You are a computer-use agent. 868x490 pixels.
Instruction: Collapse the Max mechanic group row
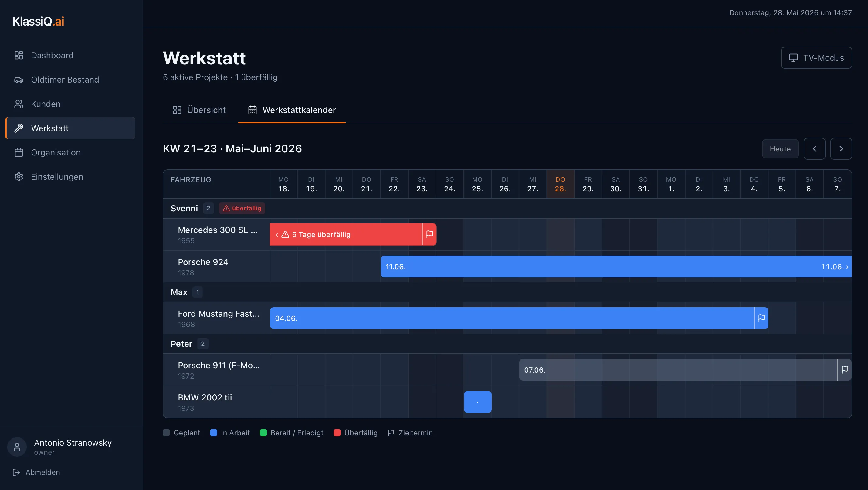[507, 292]
